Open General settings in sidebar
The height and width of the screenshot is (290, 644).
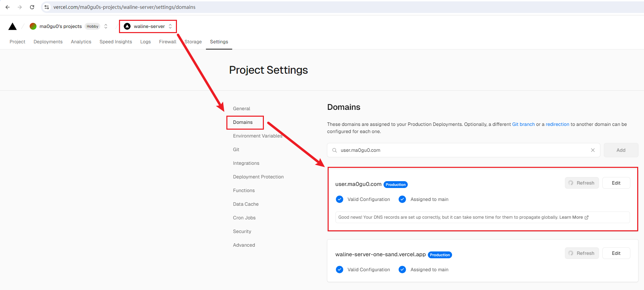pyautogui.click(x=241, y=108)
